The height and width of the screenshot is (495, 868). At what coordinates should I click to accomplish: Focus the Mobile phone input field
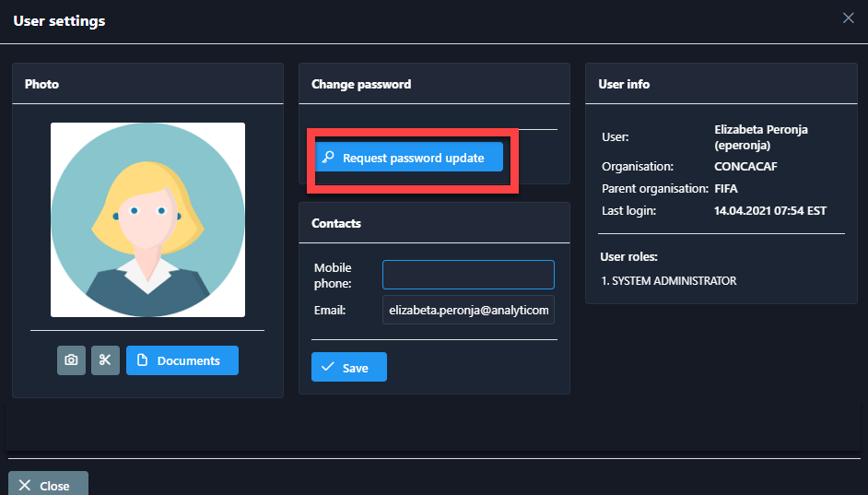pyautogui.click(x=468, y=275)
